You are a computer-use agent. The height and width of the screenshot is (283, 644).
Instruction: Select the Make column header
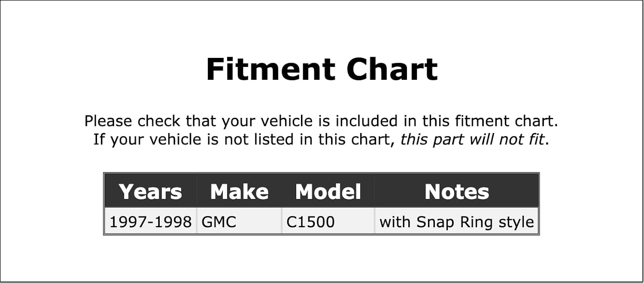click(239, 191)
